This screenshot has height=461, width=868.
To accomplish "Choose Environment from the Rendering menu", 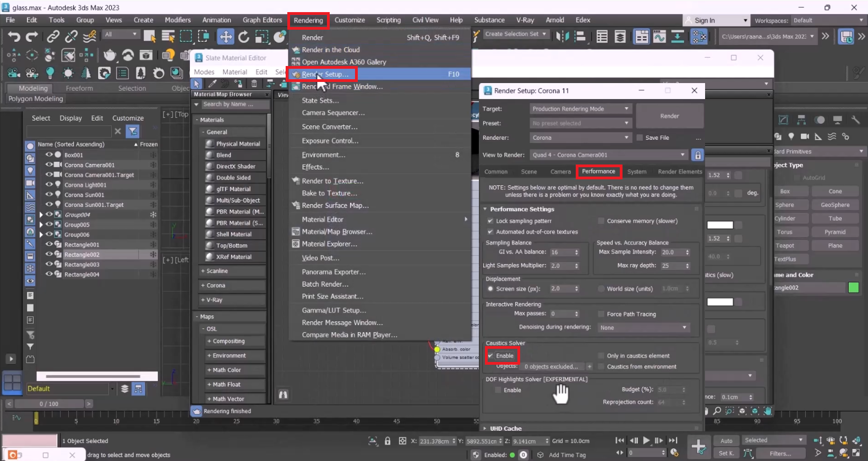I will (x=324, y=155).
